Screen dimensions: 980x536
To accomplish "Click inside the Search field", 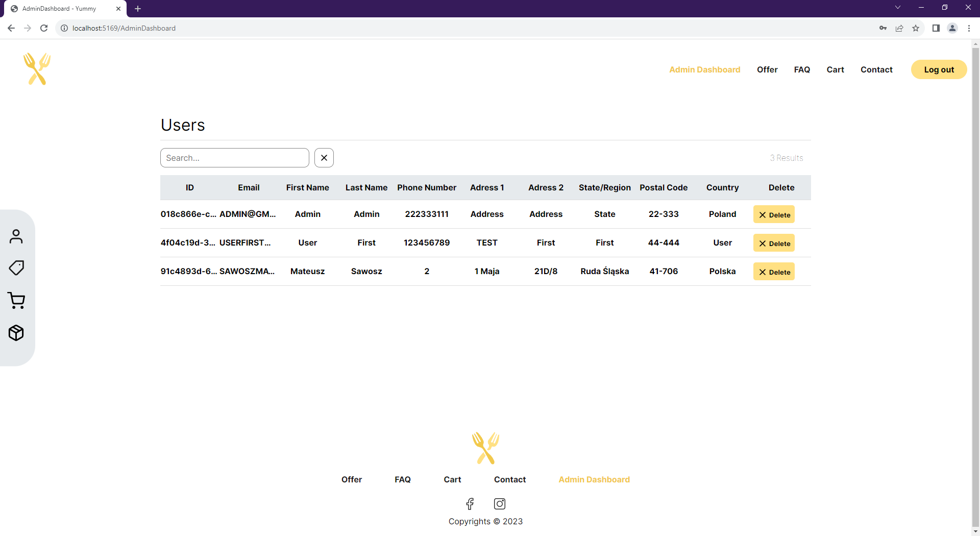I will point(234,157).
